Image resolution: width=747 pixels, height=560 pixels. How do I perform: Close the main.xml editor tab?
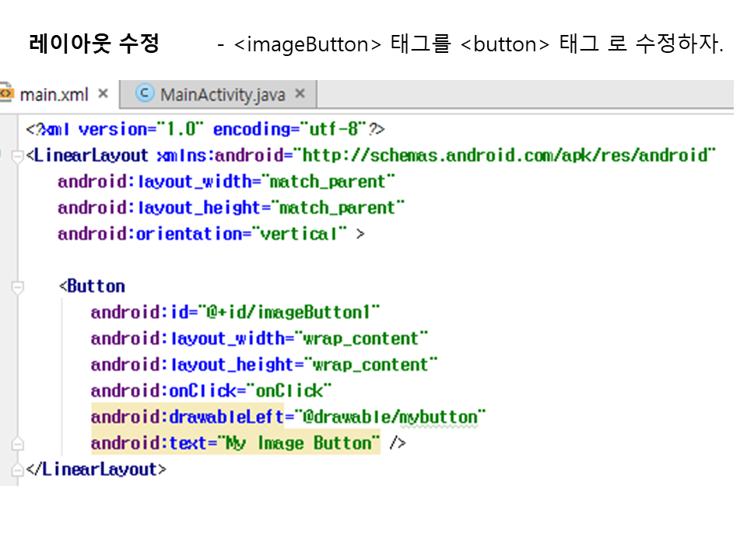click(103, 95)
